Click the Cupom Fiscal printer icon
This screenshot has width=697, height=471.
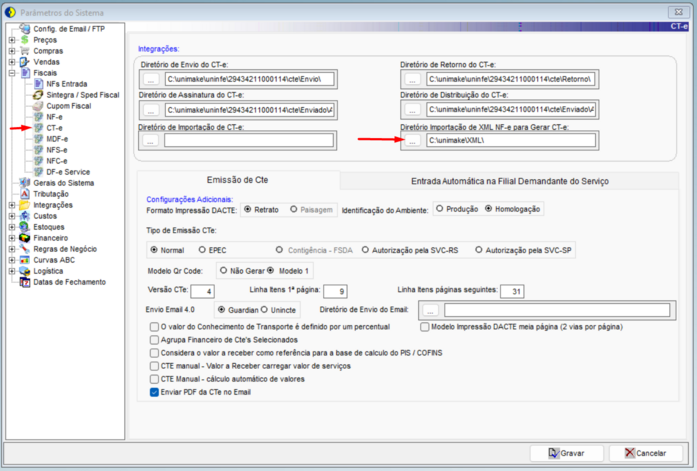click(39, 106)
